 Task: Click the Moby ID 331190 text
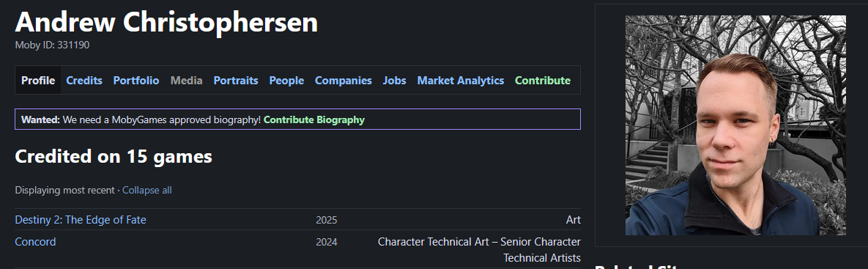coord(52,45)
